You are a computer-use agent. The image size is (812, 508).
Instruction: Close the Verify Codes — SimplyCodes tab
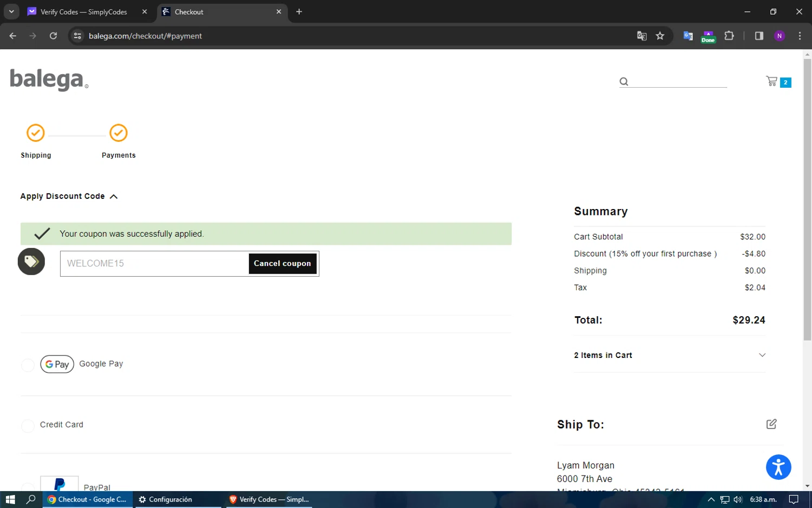point(145,12)
